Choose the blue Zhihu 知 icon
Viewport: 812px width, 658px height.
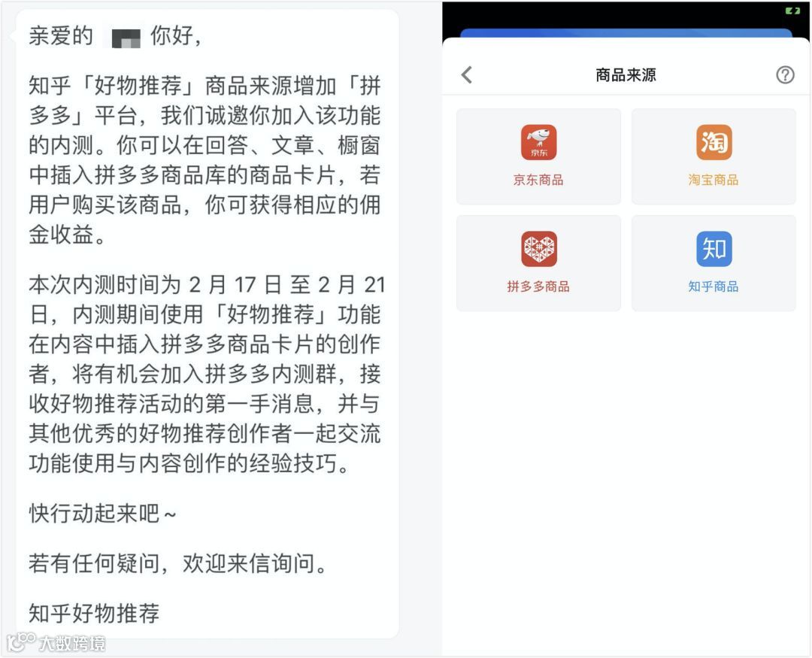point(714,249)
